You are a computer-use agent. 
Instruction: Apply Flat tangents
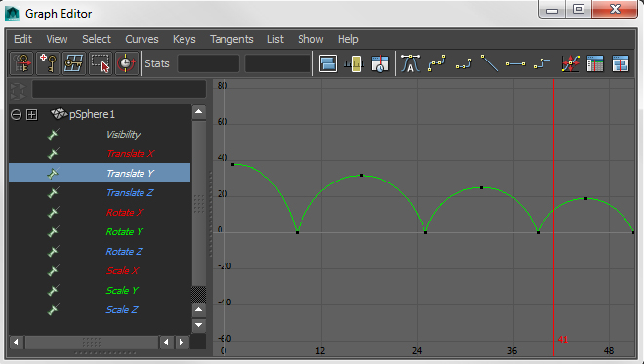(515, 63)
